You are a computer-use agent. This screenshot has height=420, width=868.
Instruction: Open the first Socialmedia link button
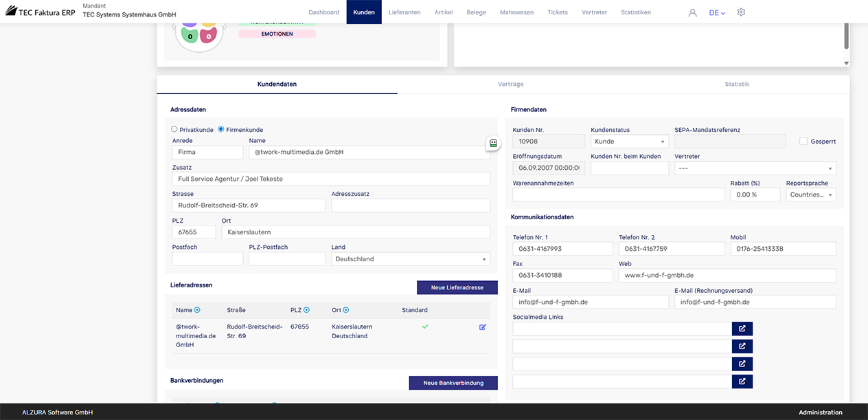coord(742,329)
